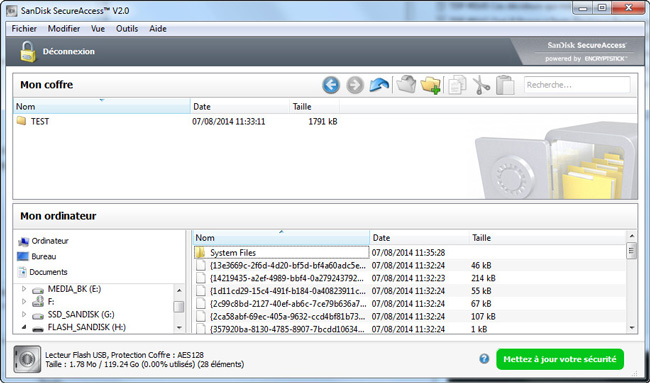
Task: Click the Recherche search field
Action: (577, 85)
